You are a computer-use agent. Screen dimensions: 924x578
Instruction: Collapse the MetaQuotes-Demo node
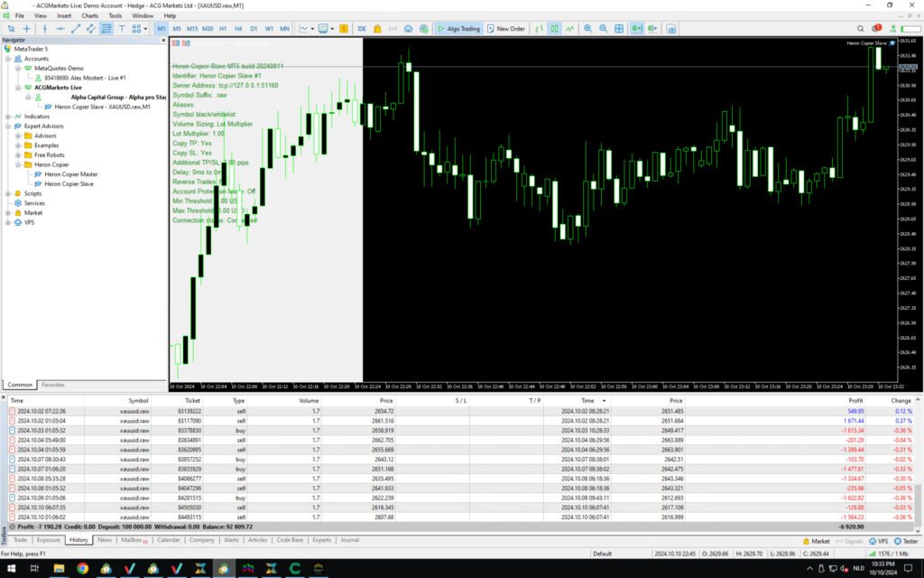click(x=18, y=69)
